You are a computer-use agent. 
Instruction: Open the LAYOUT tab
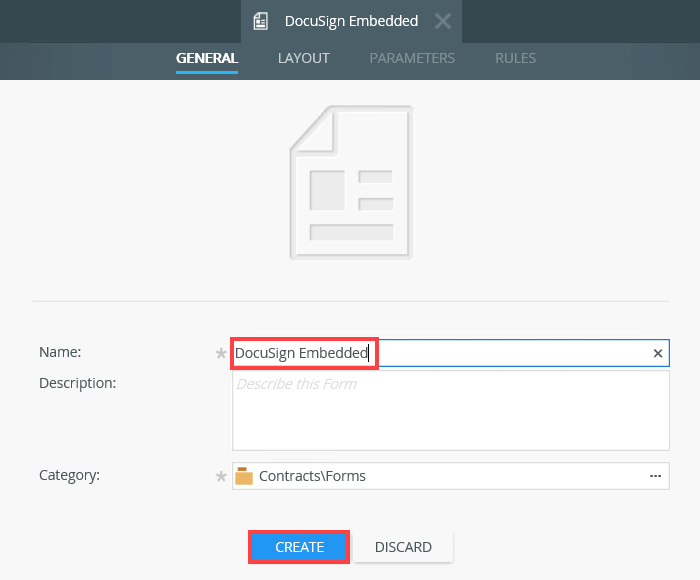304,58
